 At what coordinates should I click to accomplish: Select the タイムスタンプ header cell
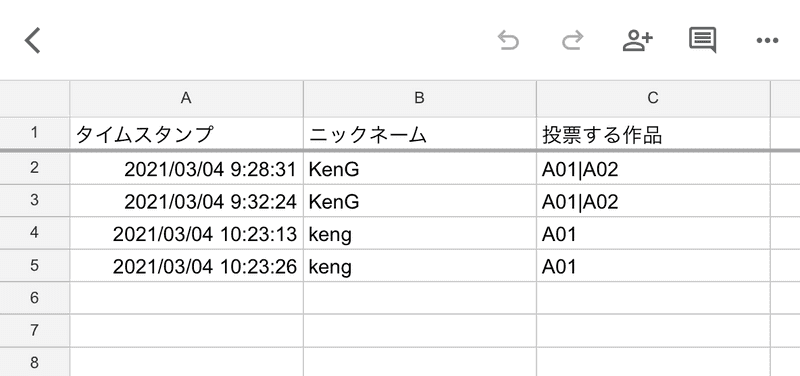[x=186, y=134]
